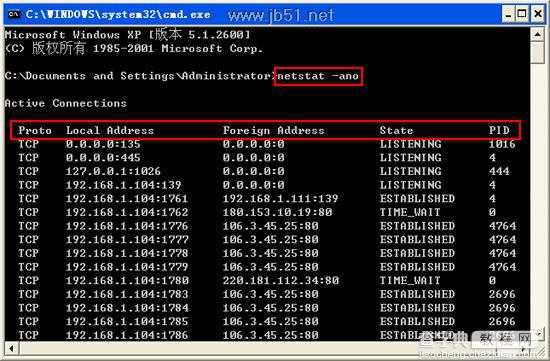Click the Active Connections heading

tap(66, 103)
